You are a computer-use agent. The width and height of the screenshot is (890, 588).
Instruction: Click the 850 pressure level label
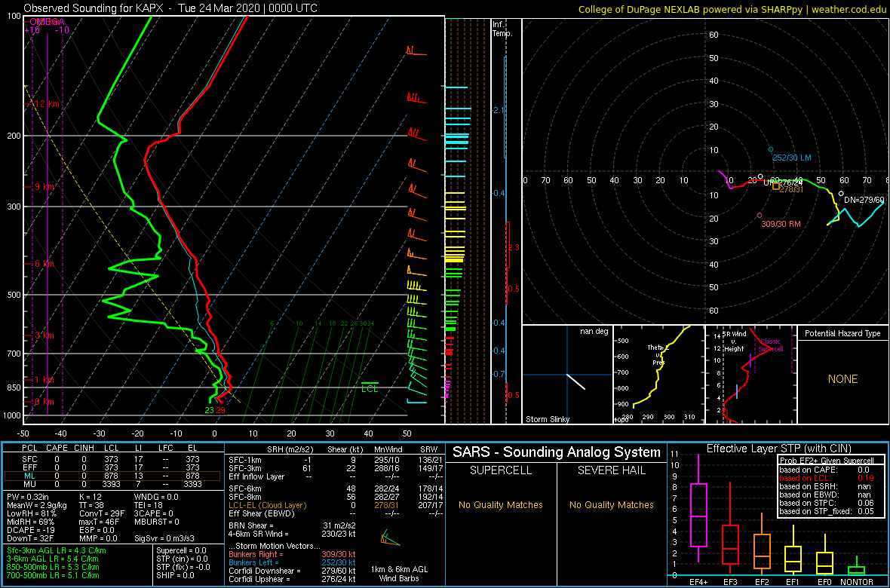[13, 387]
